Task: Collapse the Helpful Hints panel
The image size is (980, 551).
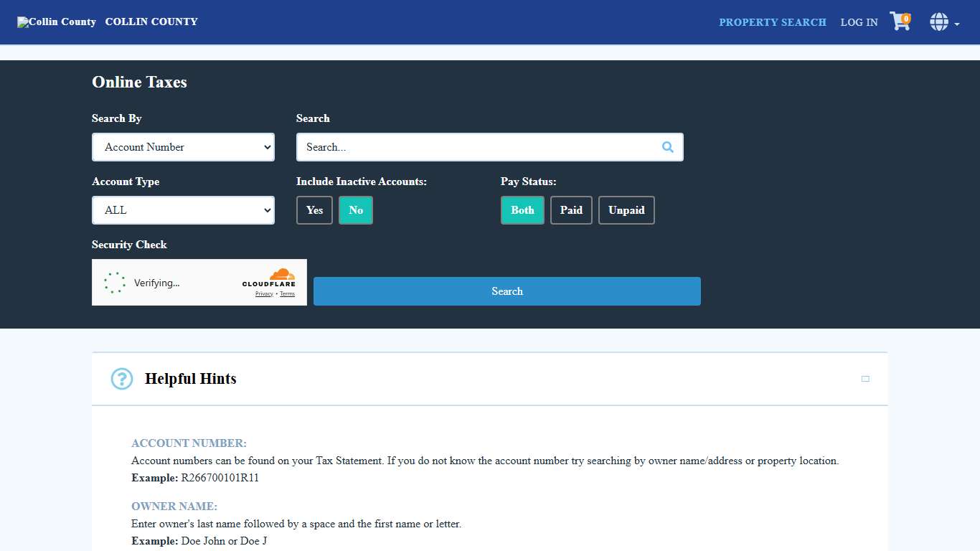Action: (865, 379)
